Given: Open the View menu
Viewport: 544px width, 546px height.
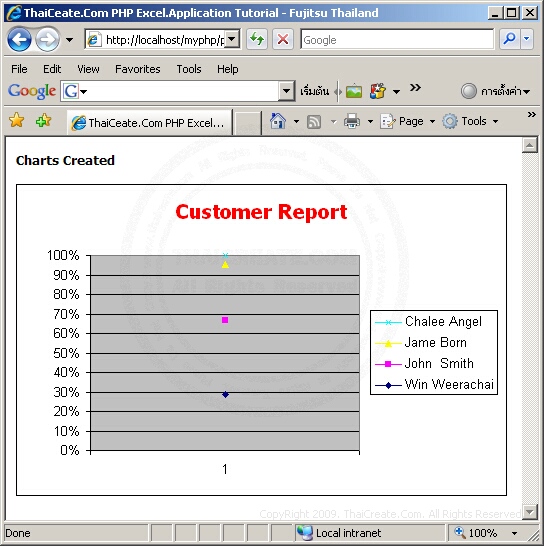Looking at the screenshot, I should pyautogui.click(x=88, y=69).
